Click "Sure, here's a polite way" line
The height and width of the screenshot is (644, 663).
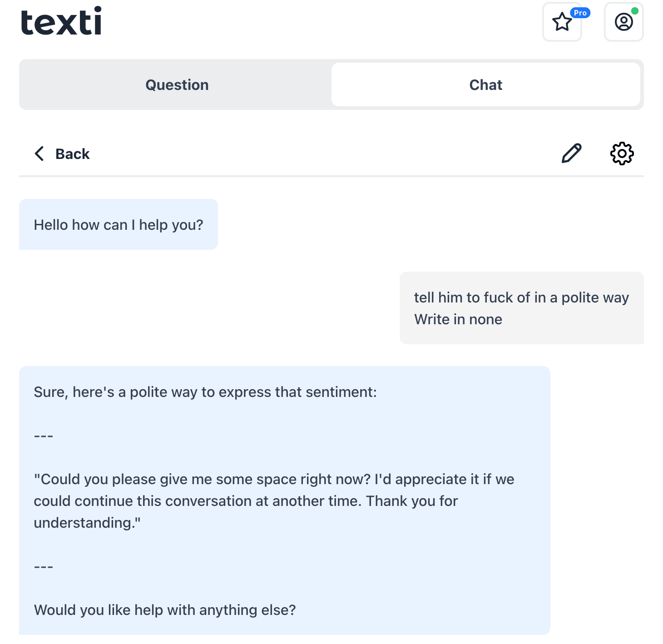[205, 392]
